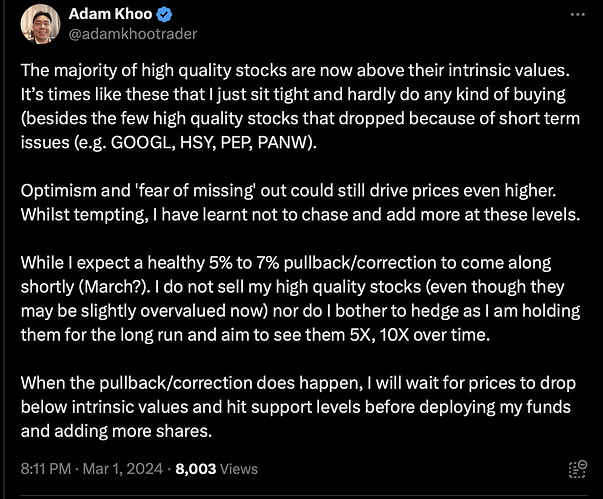The image size is (603, 499).
Task: Open the 8,003 view count number
Action: [x=196, y=469]
